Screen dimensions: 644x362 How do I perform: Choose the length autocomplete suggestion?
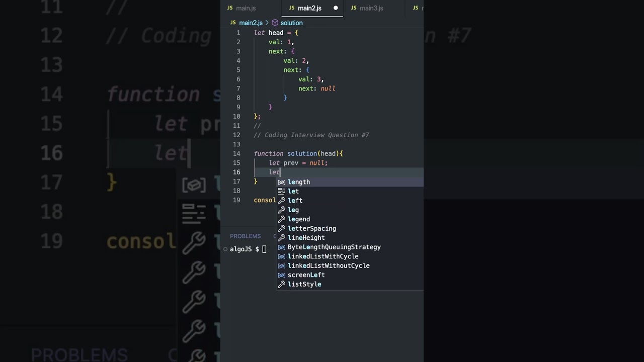click(x=350, y=182)
